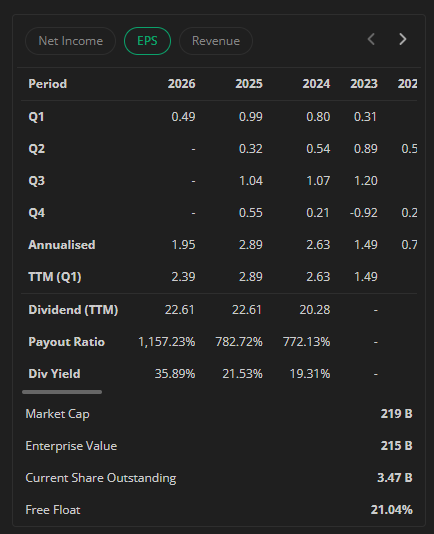Select Q4 2025 EPS value 0.55
This screenshot has width=434, height=534.
251,213
